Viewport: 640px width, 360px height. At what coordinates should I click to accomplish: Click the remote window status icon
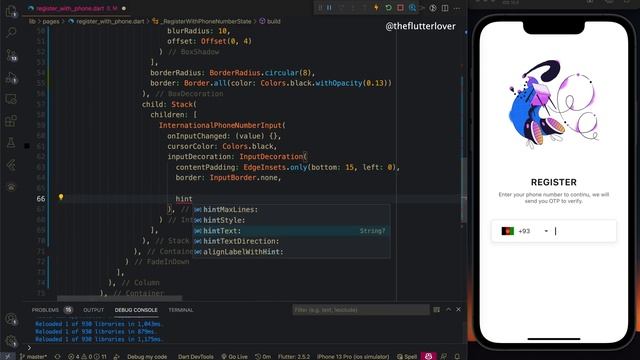(x=8, y=356)
